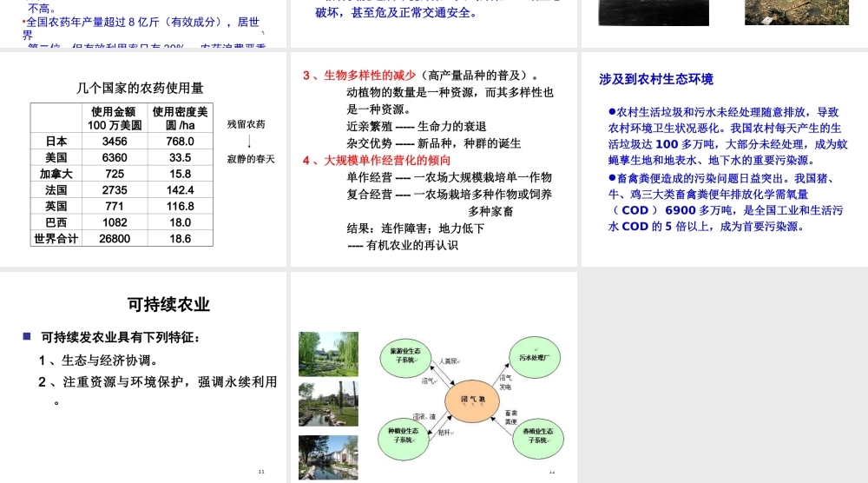868x483 pixels.
Task: Click the value 3456 in table
Action: pos(115,142)
